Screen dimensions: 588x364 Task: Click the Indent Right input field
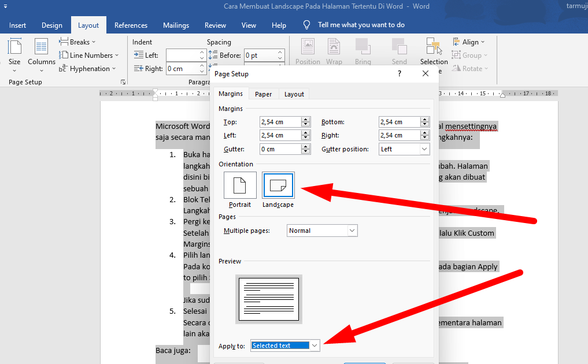point(183,69)
